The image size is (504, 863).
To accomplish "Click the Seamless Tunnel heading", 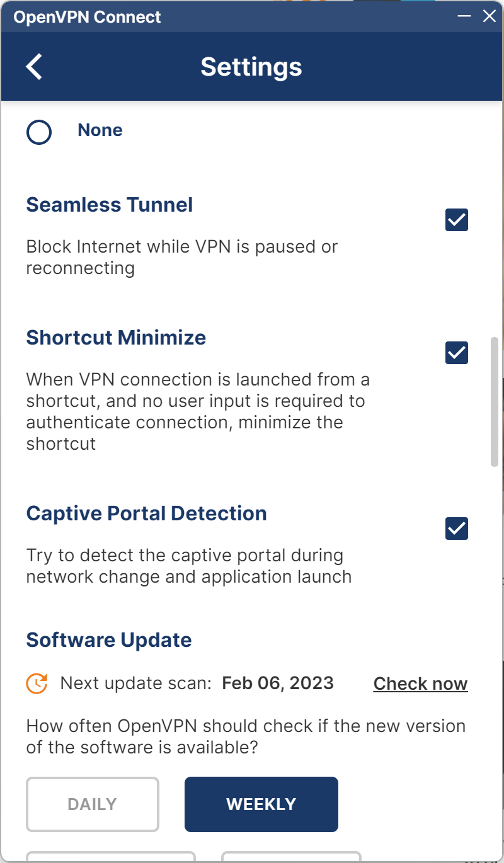I will pyautogui.click(x=110, y=205).
